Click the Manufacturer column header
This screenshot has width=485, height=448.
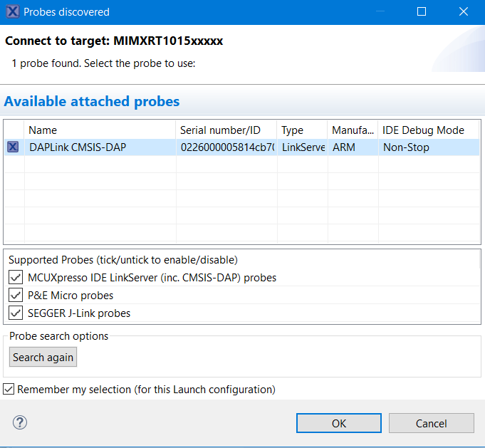click(x=353, y=130)
